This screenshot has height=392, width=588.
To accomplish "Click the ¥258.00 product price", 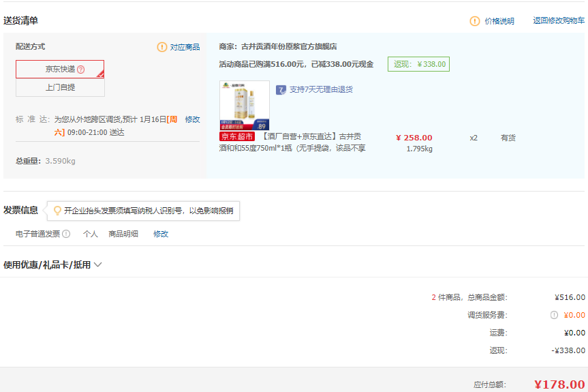I will click(414, 138).
